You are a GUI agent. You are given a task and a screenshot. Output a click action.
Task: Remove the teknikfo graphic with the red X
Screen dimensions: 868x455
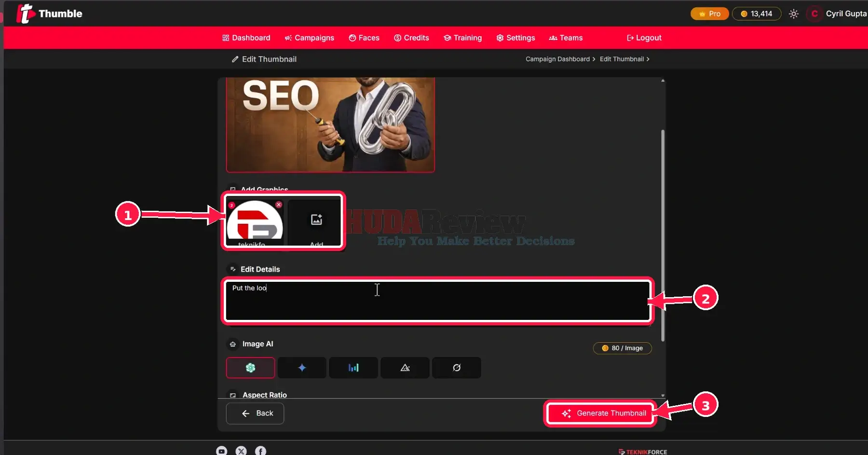[279, 205]
